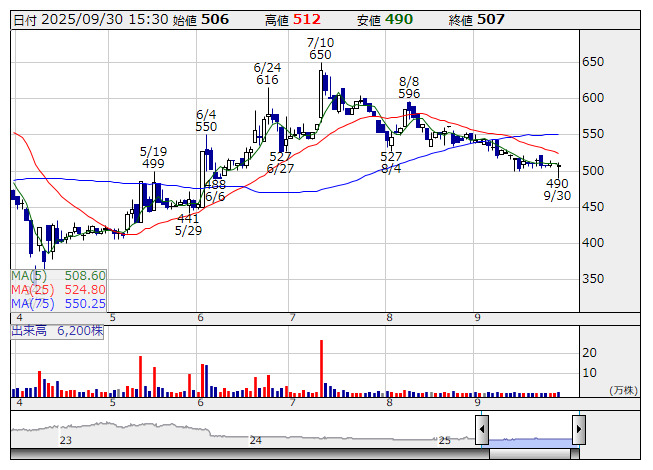Click the left range slider handle arrow

482,429
